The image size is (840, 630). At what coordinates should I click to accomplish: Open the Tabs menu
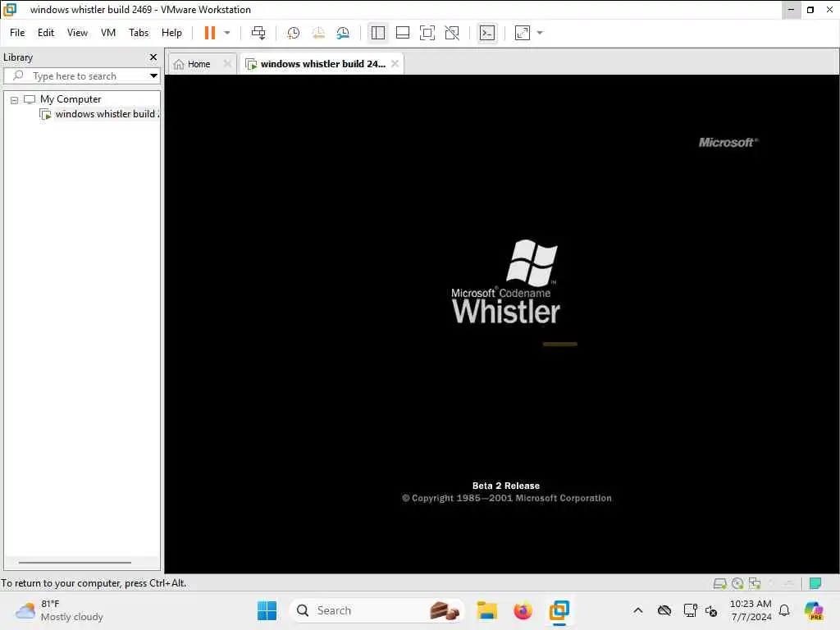coord(138,33)
